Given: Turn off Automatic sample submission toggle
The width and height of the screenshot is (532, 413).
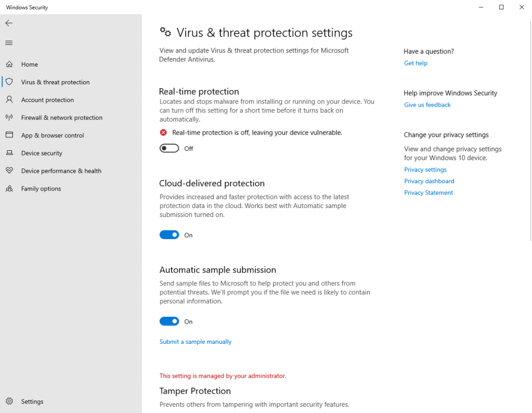Looking at the screenshot, I should tap(169, 321).
